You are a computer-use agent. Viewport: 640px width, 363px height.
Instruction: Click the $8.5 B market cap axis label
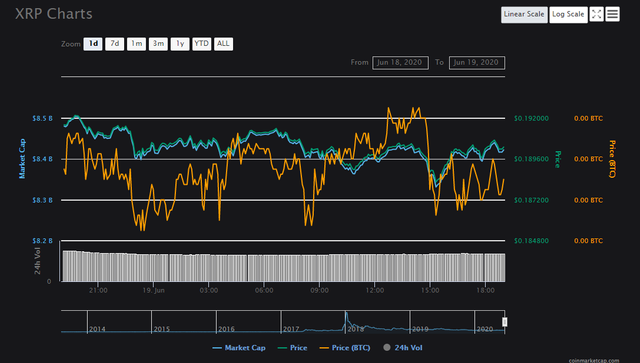click(x=42, y=118)
